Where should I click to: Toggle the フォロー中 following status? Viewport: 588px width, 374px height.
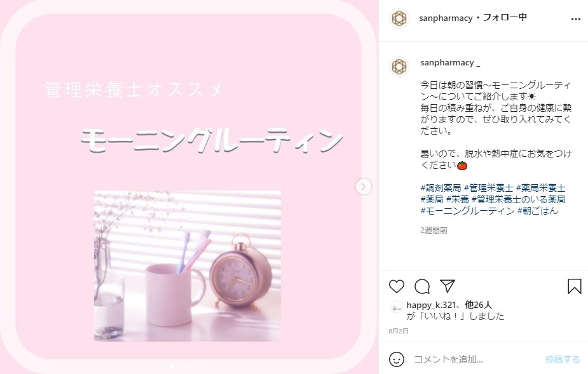point(504,18)
